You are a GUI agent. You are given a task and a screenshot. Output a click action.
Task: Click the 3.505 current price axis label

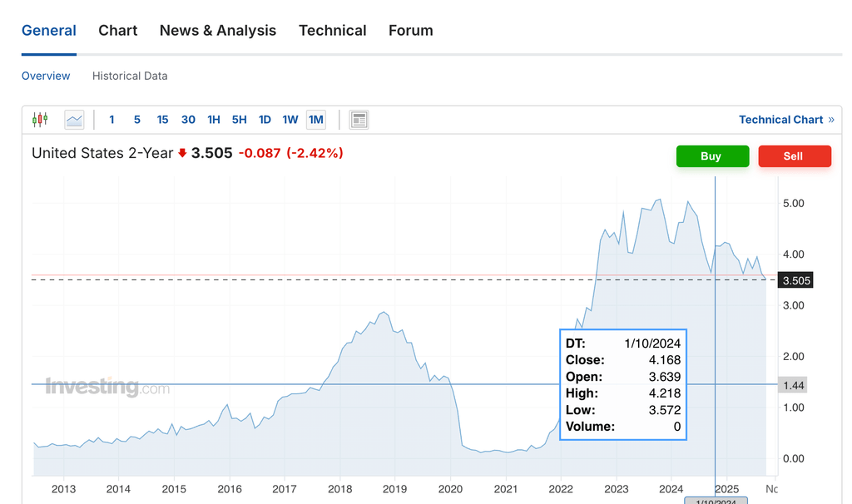(796, 280)
